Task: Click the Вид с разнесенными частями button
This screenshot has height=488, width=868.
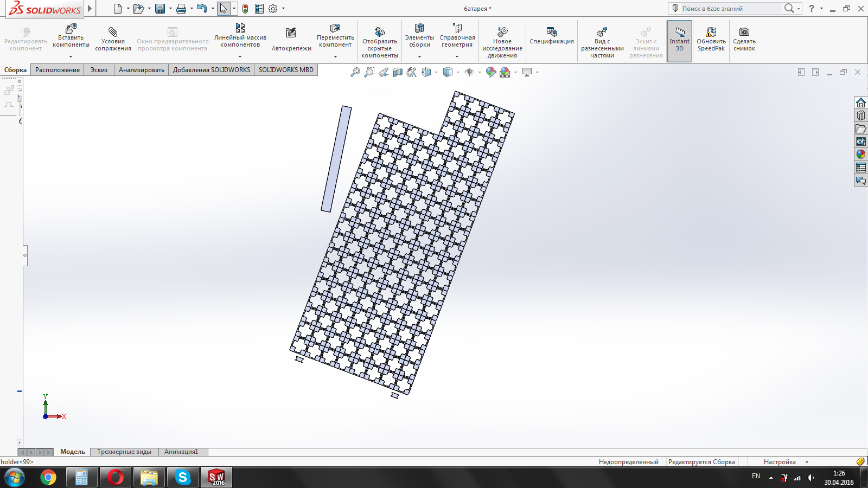Action: pyautogui.click(x=602, y=33)
